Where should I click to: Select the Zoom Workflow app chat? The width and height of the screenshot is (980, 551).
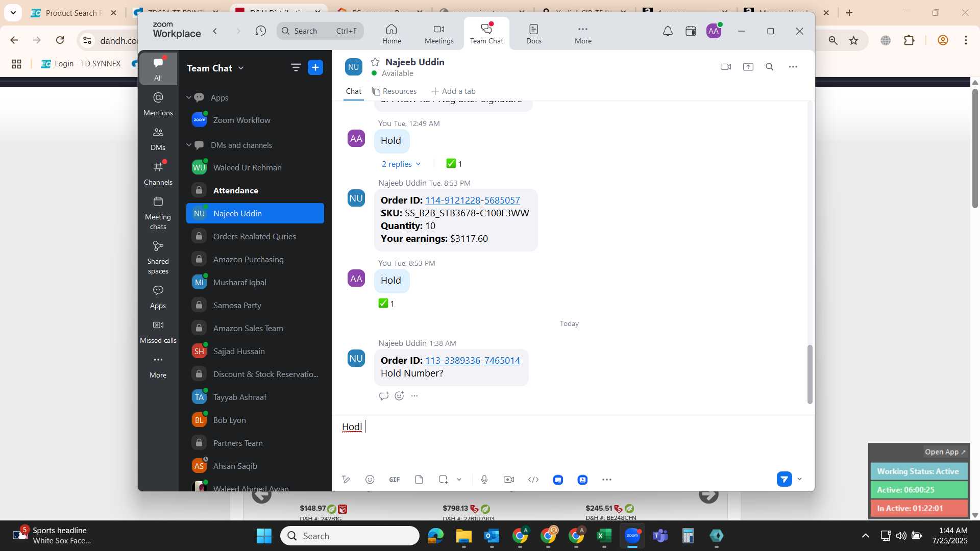click(255, 120)
